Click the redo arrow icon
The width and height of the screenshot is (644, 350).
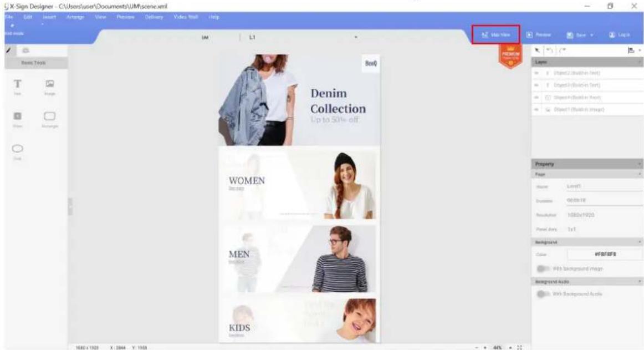point(562,50)
